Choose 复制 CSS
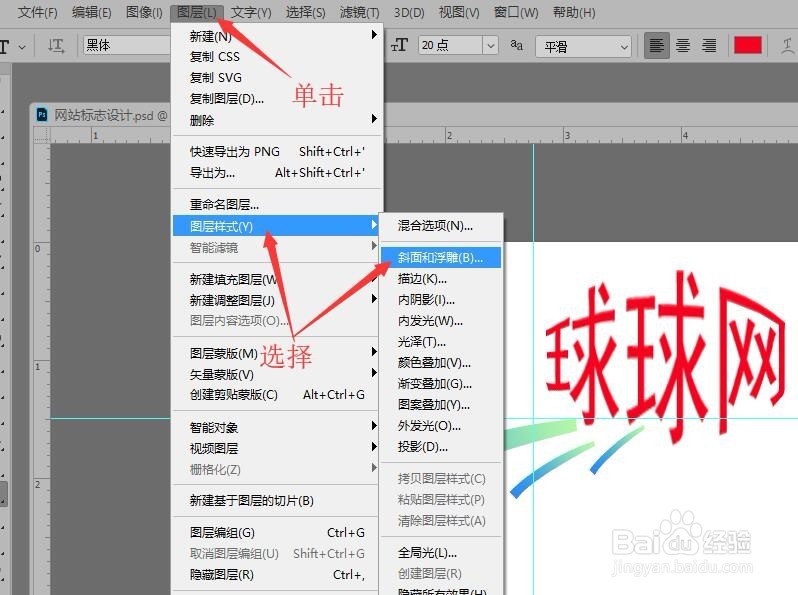The width and height of the screenshot is (798, 595). (x=277, y=56)
